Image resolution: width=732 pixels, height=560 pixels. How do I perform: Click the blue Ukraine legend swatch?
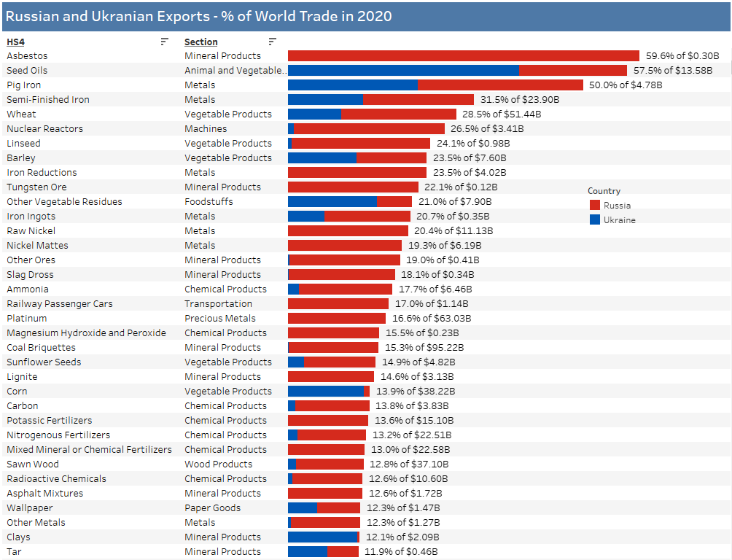pos(595,219)
